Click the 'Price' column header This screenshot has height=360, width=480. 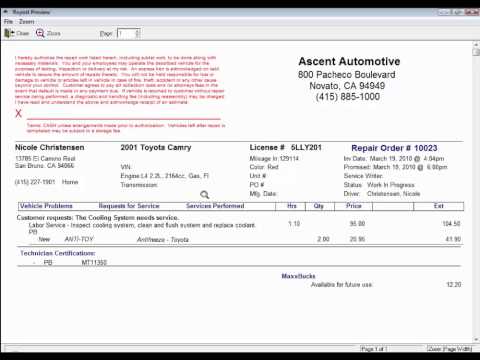(354, 206)
